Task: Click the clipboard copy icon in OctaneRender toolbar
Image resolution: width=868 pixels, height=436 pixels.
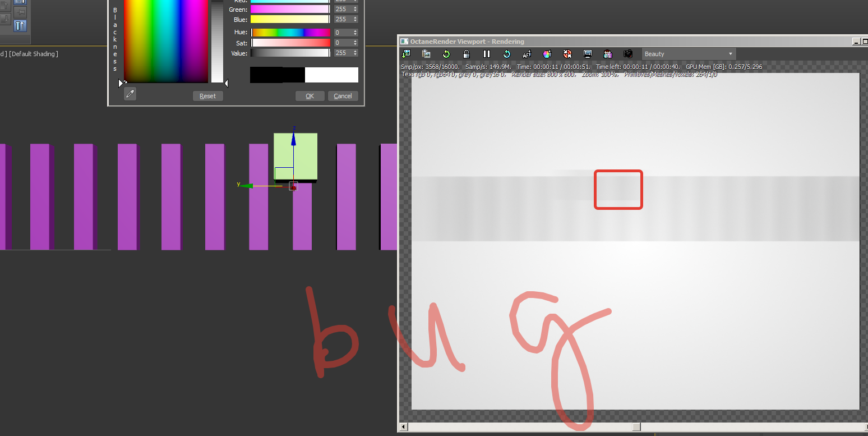Action: pyautogui.click(x=426, y=54)
